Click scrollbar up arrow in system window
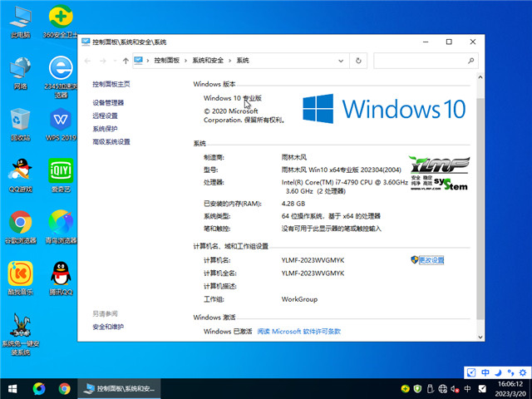 480,77
